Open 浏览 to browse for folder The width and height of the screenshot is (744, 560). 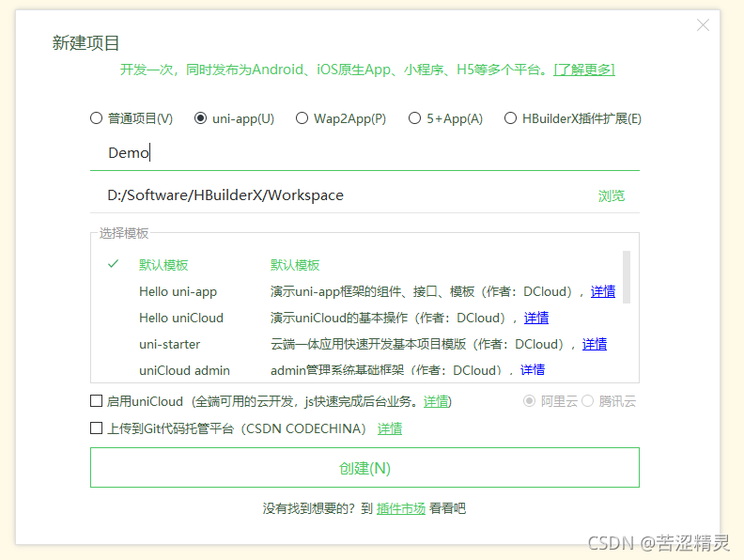[x=612, y=195]
